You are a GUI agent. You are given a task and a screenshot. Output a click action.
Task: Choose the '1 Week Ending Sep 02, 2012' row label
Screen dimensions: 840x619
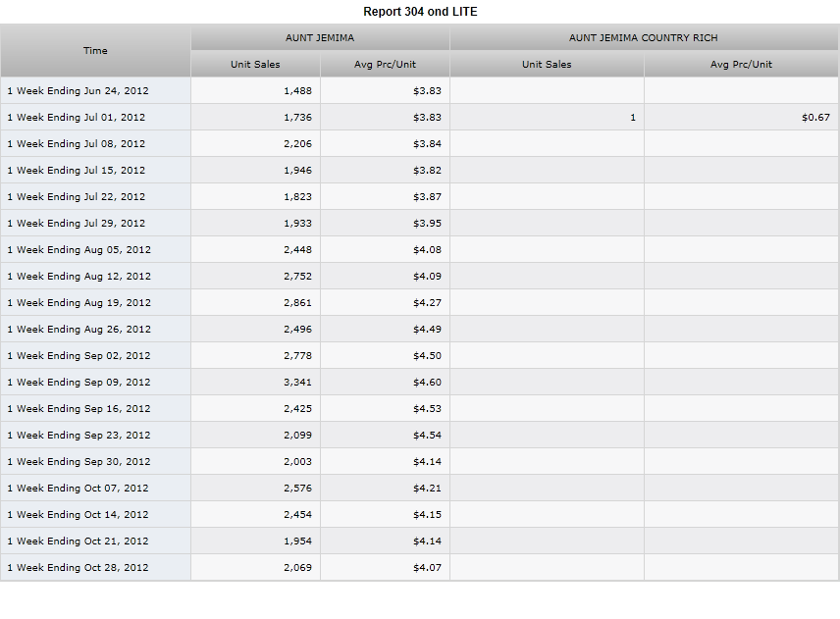[95, 355]
